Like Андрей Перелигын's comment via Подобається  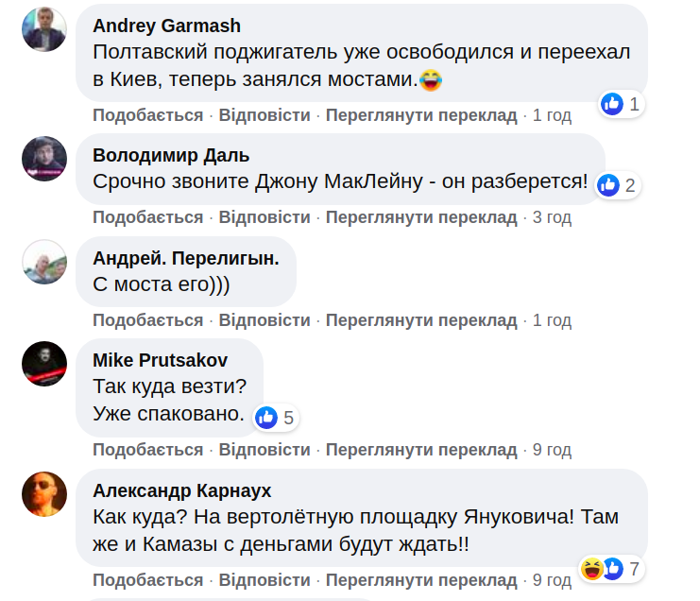tap(147, 320)
